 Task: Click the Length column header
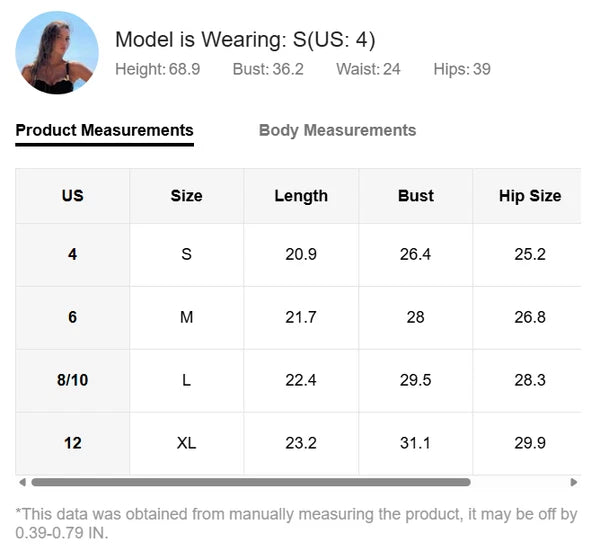point(301,196)
